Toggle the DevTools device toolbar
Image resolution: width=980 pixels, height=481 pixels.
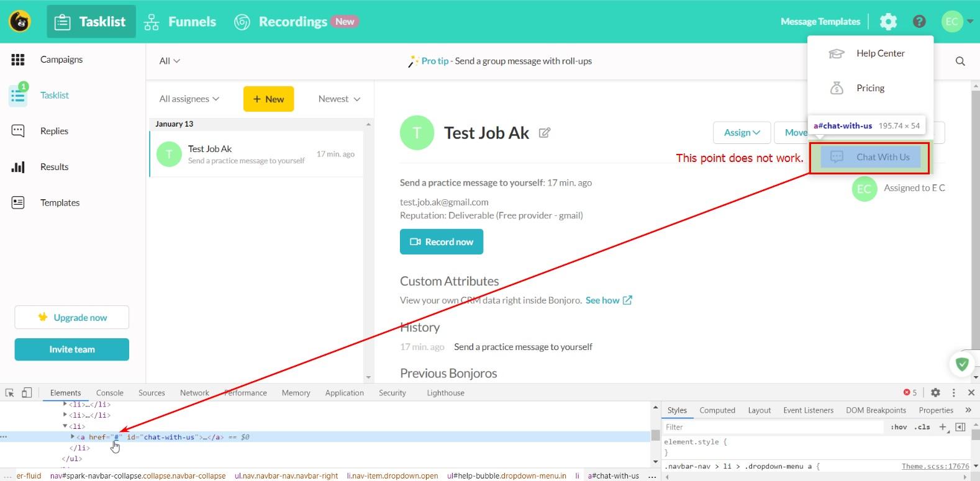pyautogui.click(x=27, y=393)
